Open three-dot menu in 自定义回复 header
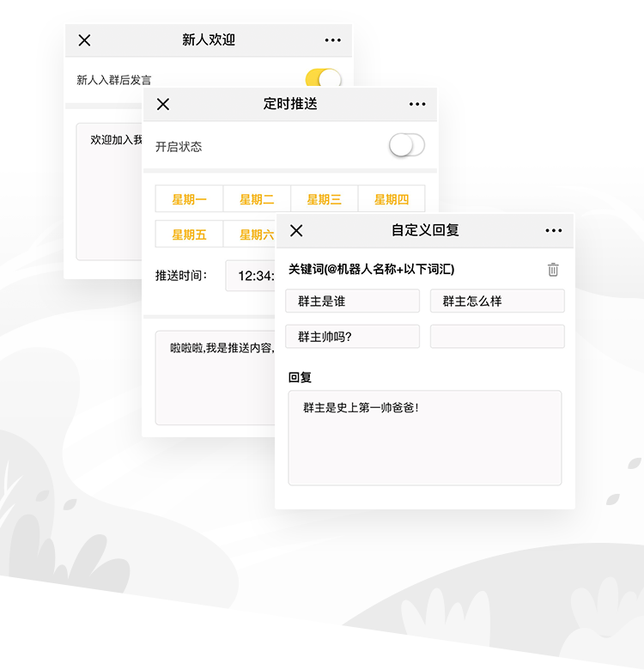The width and height of the screenshot is (644, 670). pos(554,230)
